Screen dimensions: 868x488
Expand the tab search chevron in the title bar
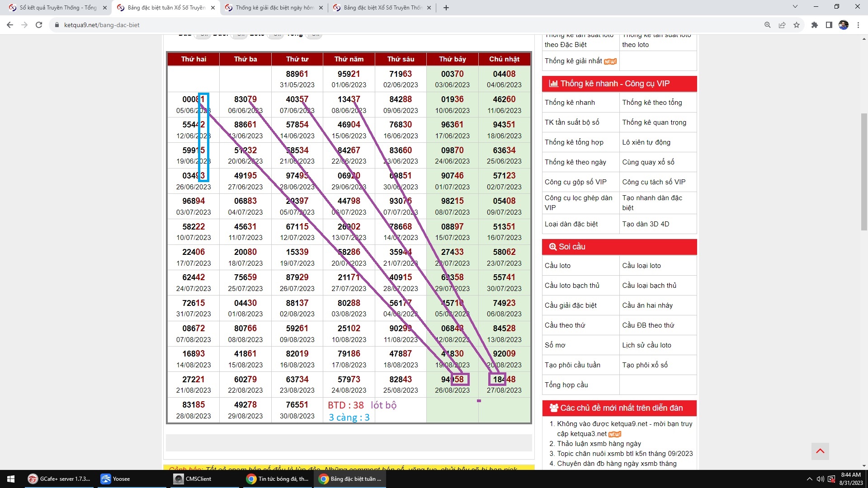click(x=795, y=7)
